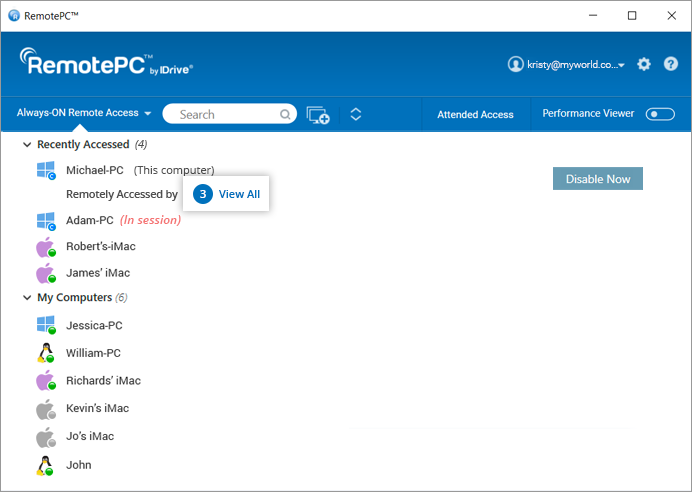Close the RemotePC window

coord(671,15)
